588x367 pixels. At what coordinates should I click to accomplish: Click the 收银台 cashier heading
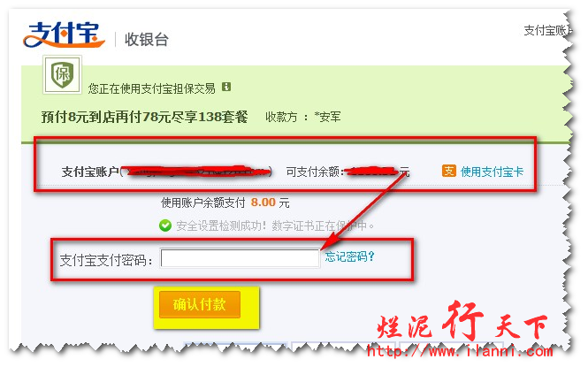point(146,40)
